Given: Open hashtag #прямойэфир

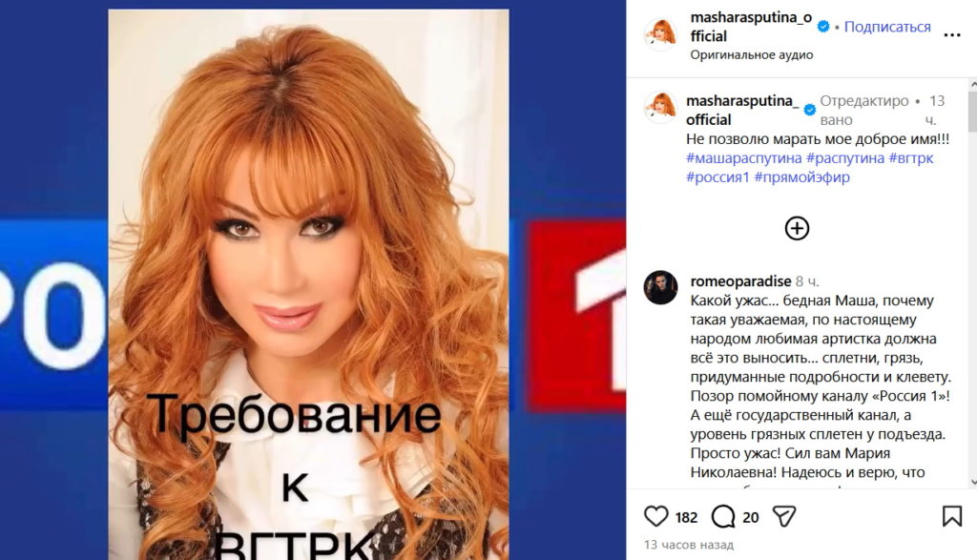Looking at the screenshot, I should pos(801,176).
